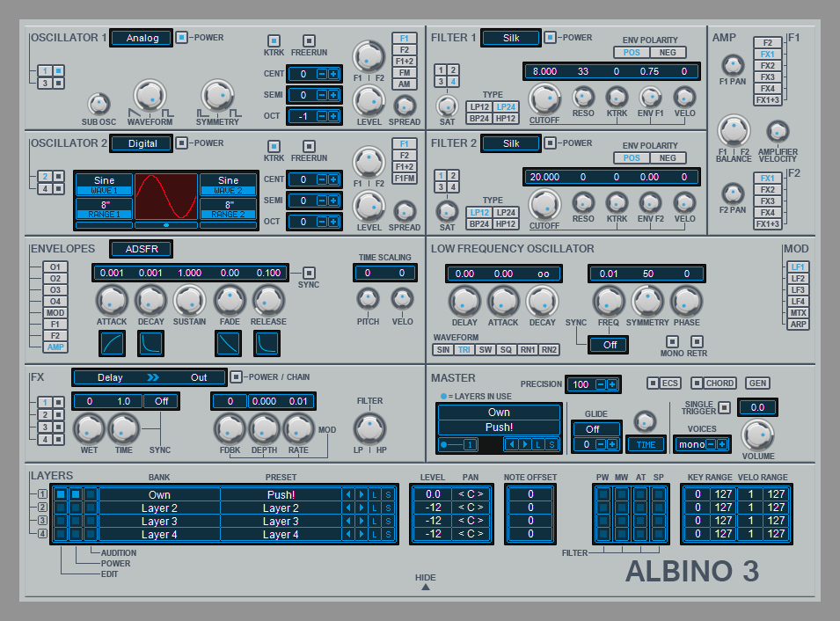Click previous preset arrow on Layer 2 row
840x621 pixels.
coord(348,508)
